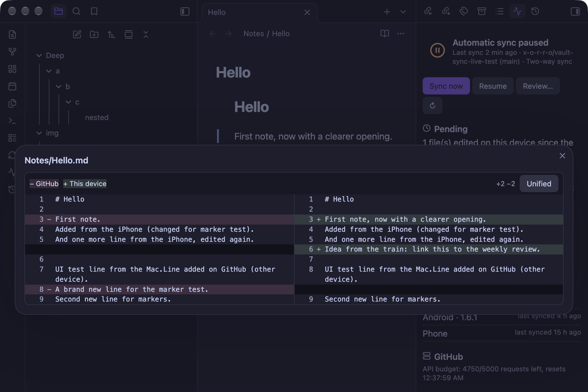Open the tags panel tab
This screenshot has height=392, width=588.
[464, 11]
